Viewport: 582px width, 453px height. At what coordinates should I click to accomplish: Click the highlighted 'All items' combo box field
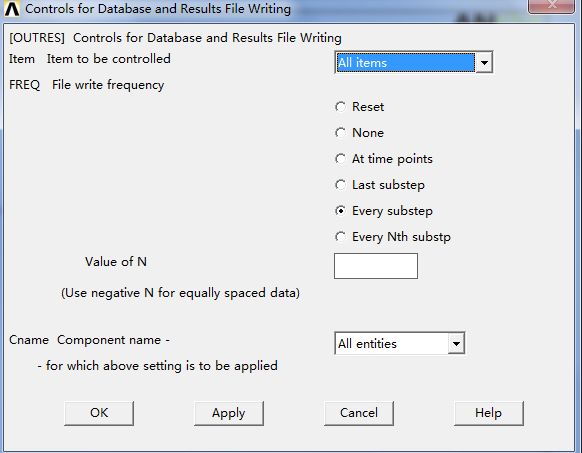pyautogui.click(x=405, y=62)
